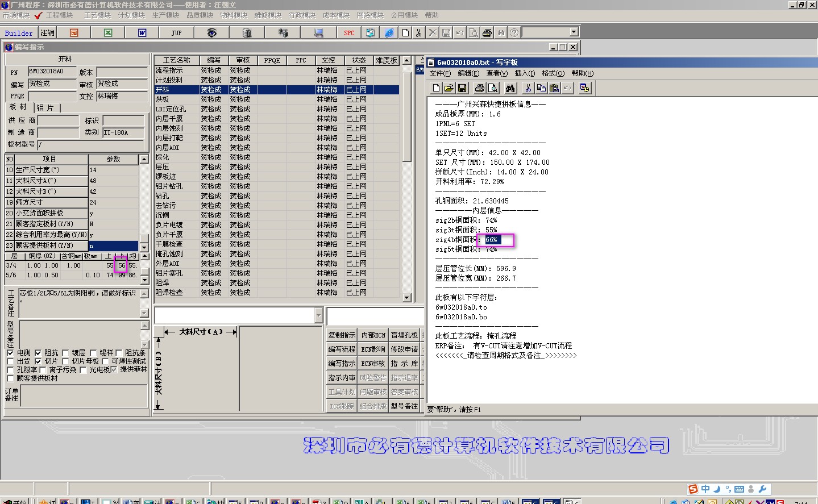
Task: Click the JUP toolbar button
Action: pyautogui.click(x=176, y=33)
